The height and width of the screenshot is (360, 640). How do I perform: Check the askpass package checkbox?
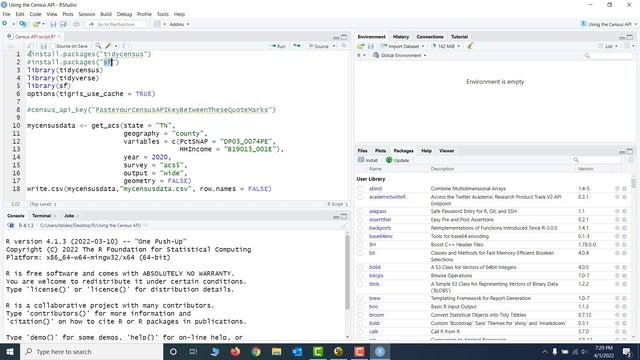coord(360,211)
